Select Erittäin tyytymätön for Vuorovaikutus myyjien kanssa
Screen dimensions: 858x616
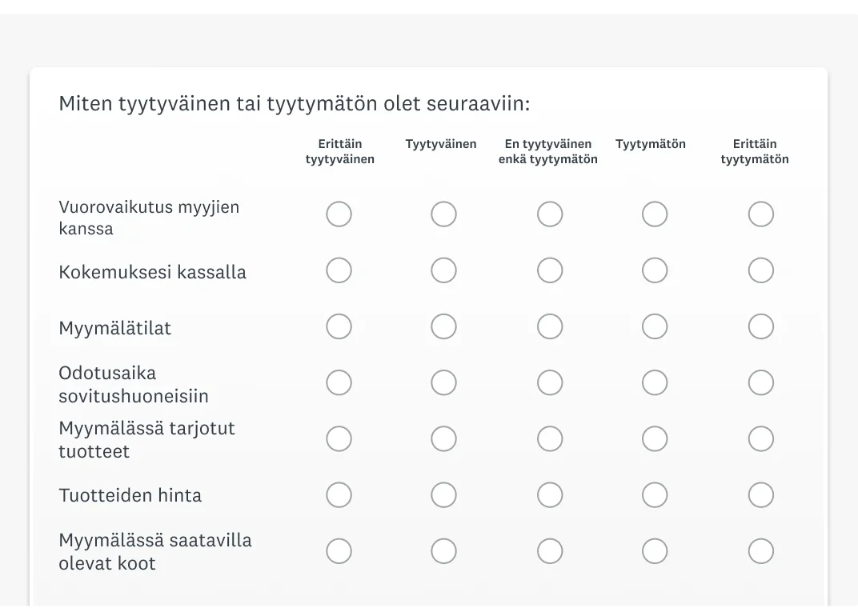pos(760,214)
